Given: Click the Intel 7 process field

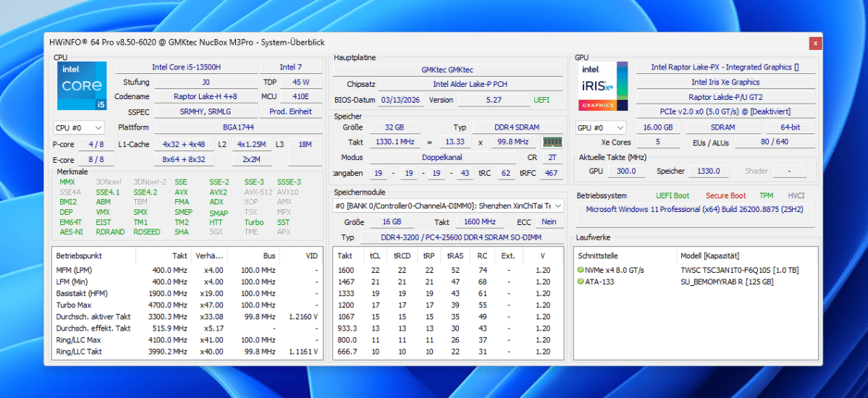Looking at the screenshot, I should 290,67.
